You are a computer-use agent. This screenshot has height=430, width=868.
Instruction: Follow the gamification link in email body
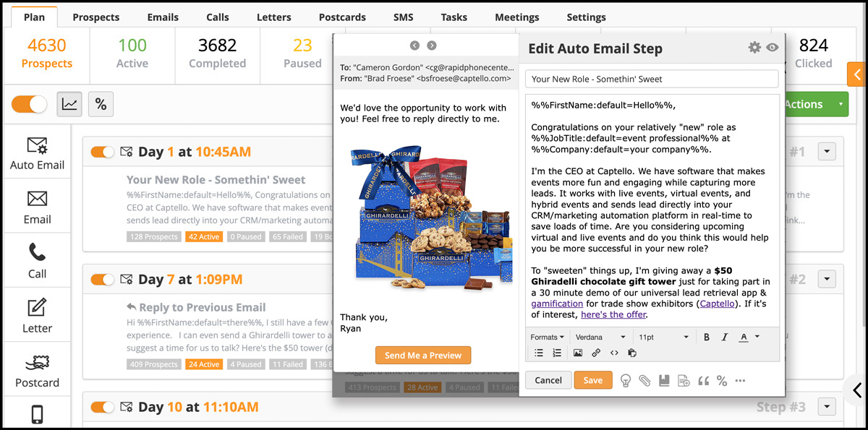(557, 304)
